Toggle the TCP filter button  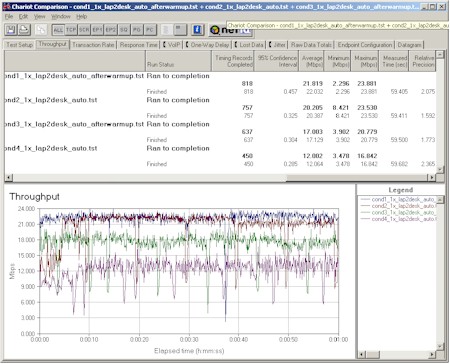click(x=71, y=30)
